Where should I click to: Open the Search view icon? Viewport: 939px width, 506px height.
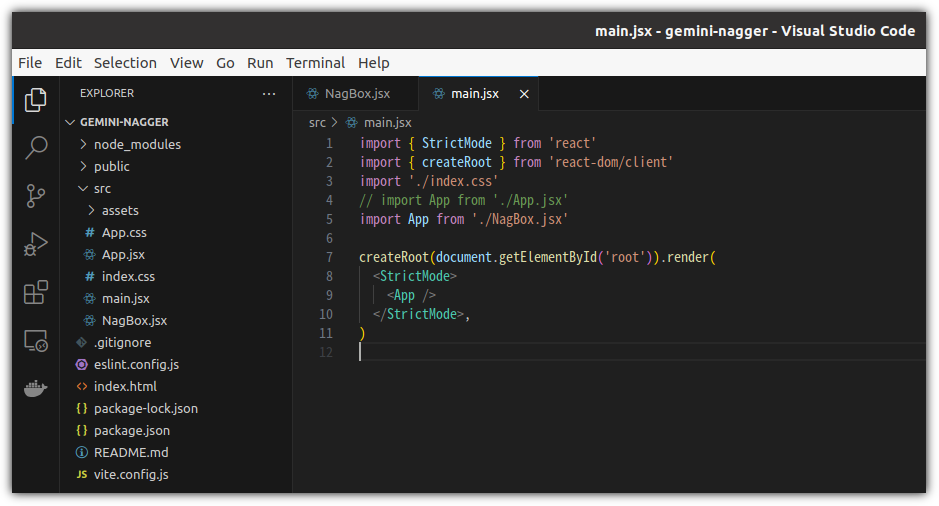35,147
